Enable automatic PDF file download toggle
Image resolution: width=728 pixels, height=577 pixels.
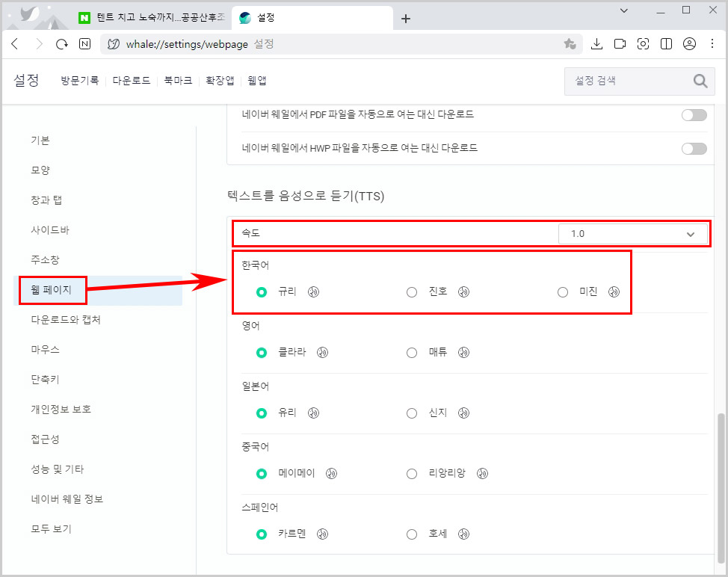pos(694,114)
